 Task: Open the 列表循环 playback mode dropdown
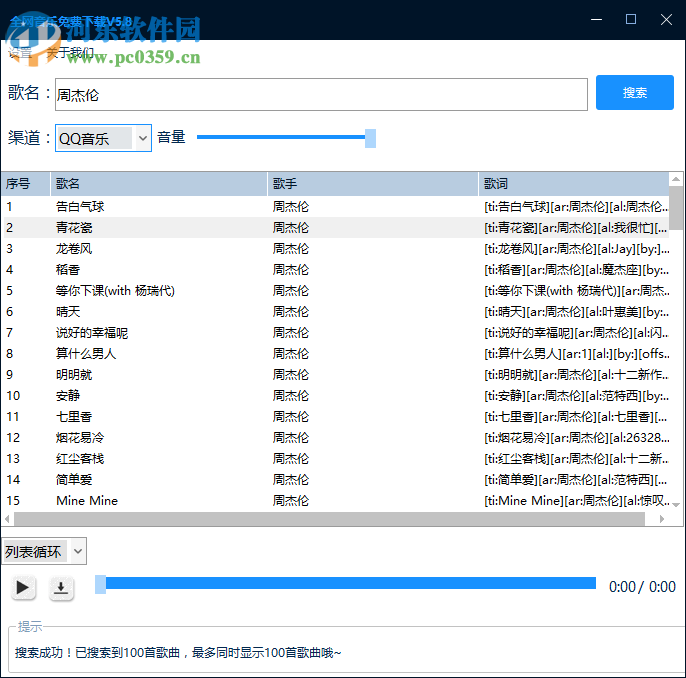[44, 551]
